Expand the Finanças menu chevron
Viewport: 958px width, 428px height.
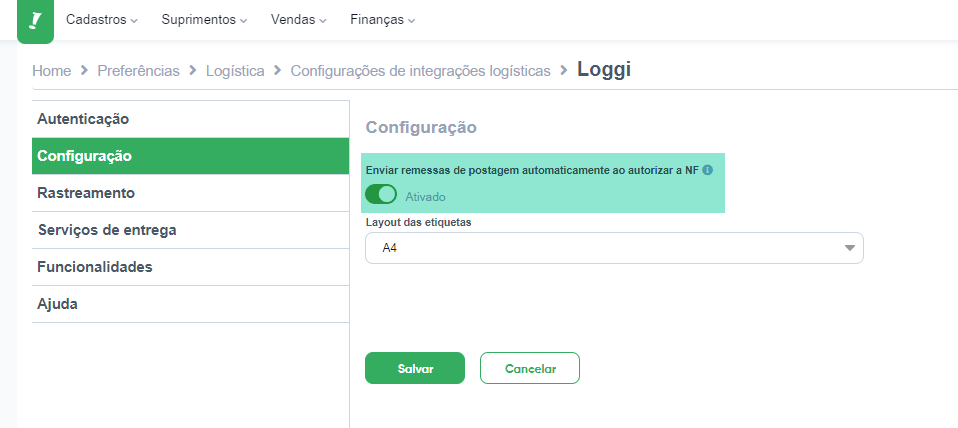pos(411,21)
